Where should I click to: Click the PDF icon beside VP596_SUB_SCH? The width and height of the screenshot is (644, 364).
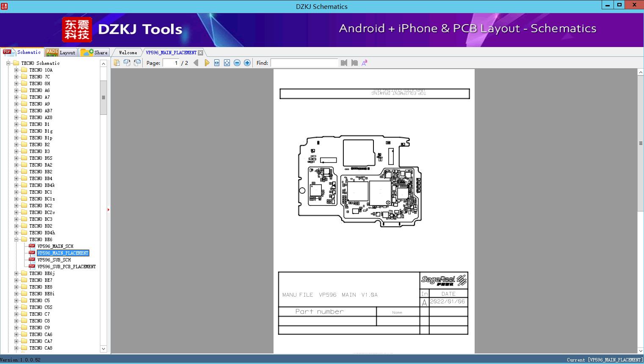click(x=32, y=260)
